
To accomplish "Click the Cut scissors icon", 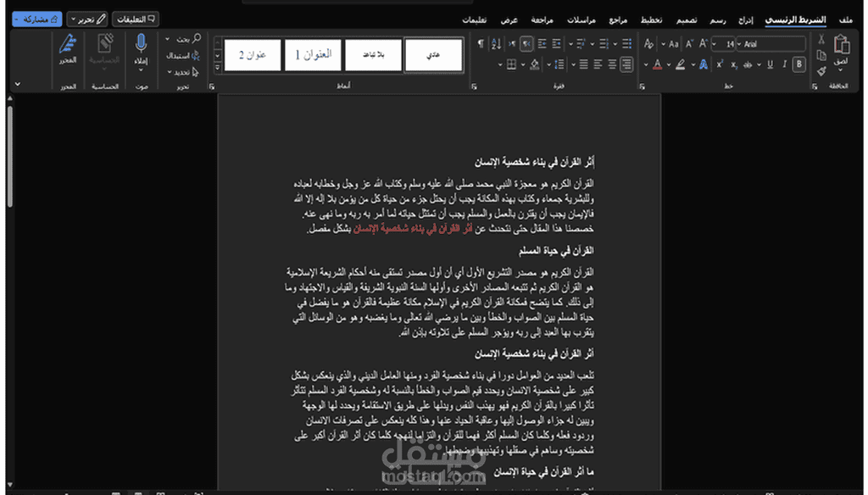I will [x=821, y=40].
